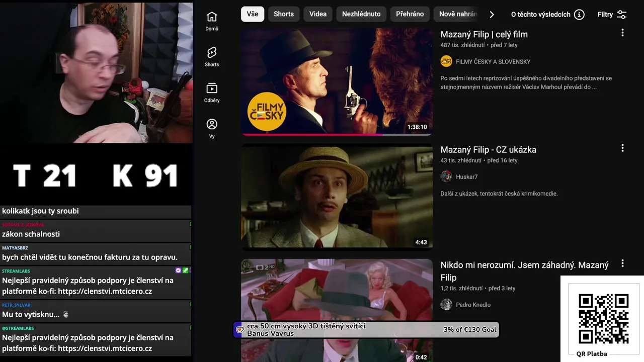Click the ko-fi cup icon on goal bar
This screenshot has height=362, width=644.
pyautogui.click(x=240, y=330)
